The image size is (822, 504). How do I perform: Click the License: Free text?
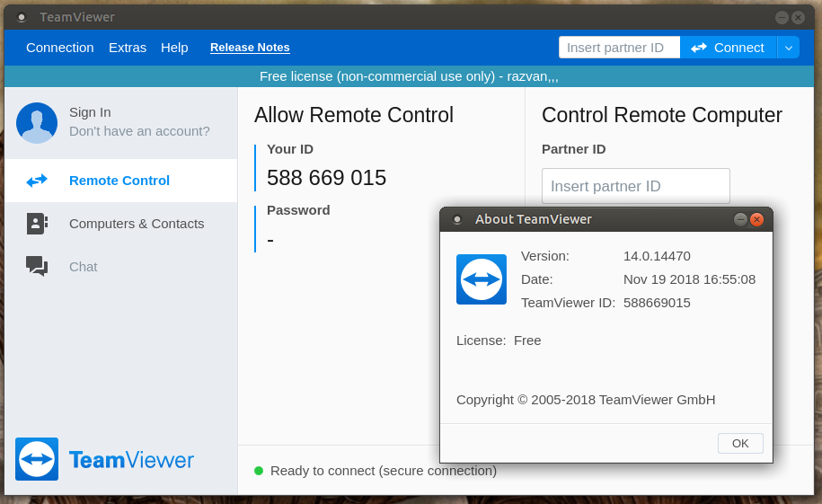click(499, 340)
